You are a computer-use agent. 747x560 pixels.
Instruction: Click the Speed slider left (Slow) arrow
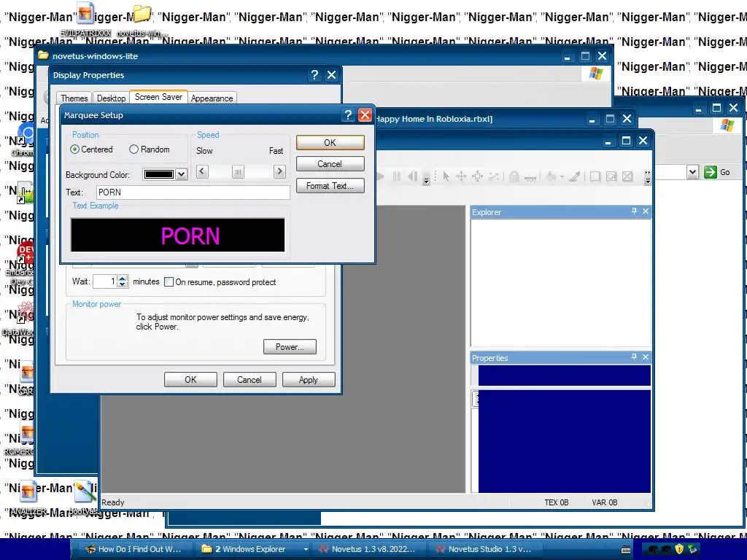202,171
